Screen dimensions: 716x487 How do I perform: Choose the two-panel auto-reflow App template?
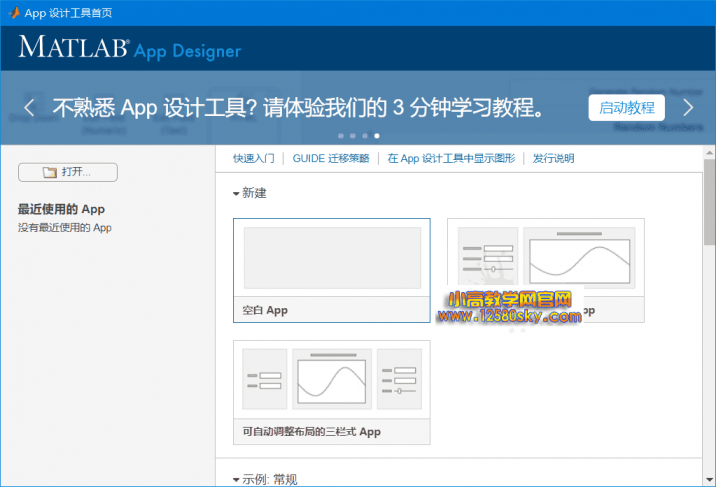coord(546,270)
